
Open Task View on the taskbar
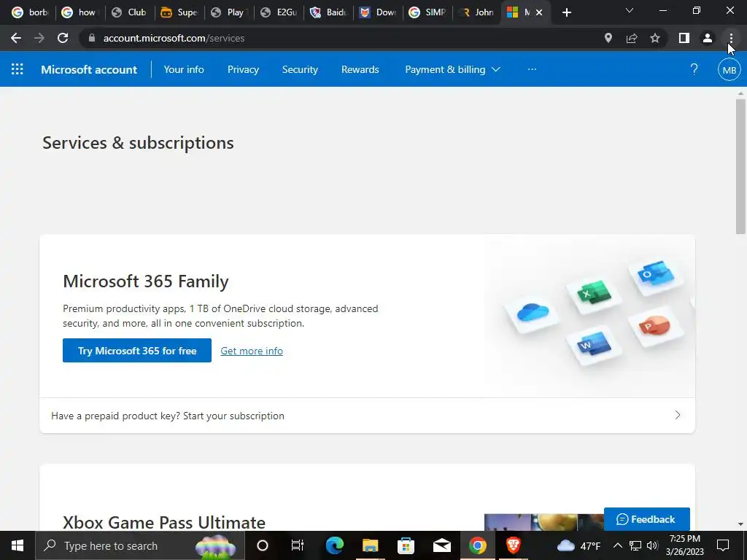click(x=298, y=545)
